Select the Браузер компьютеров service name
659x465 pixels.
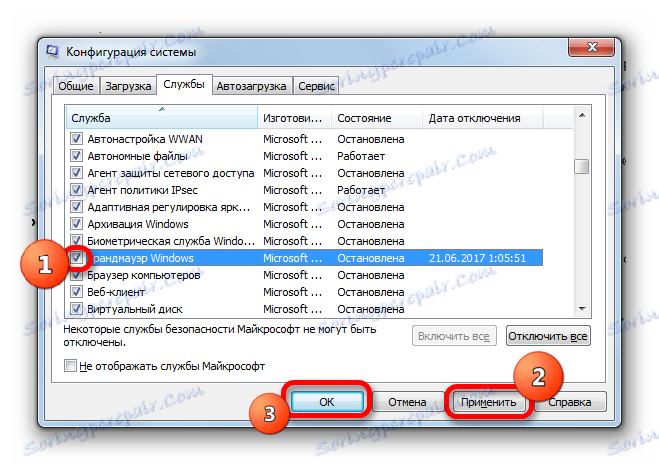tap(144, 275)
